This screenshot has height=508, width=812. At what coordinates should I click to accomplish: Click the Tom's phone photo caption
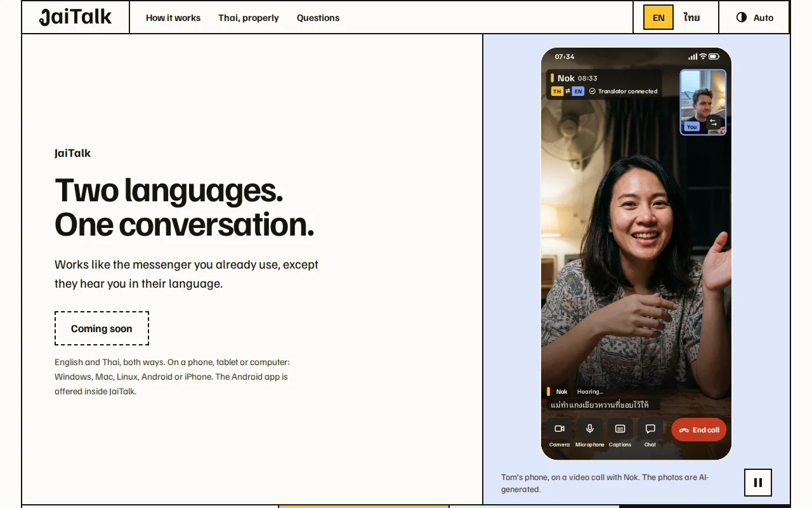[605, 483]
